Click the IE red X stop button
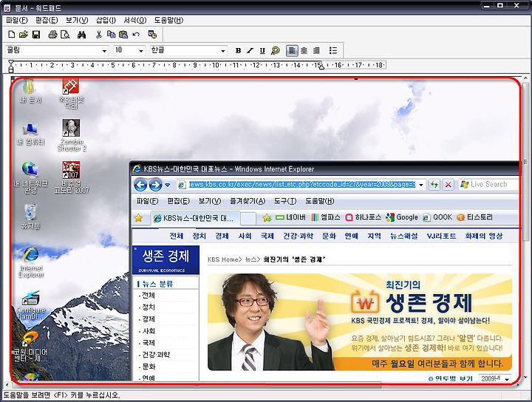This screenshot has height=402, width=532. (x=449, y=185)
